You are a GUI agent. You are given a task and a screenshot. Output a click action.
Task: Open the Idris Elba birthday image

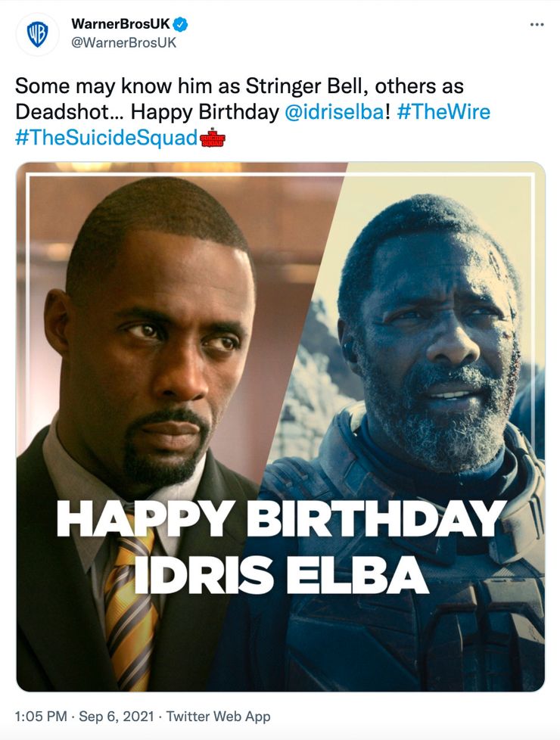(x=281, y=427)
